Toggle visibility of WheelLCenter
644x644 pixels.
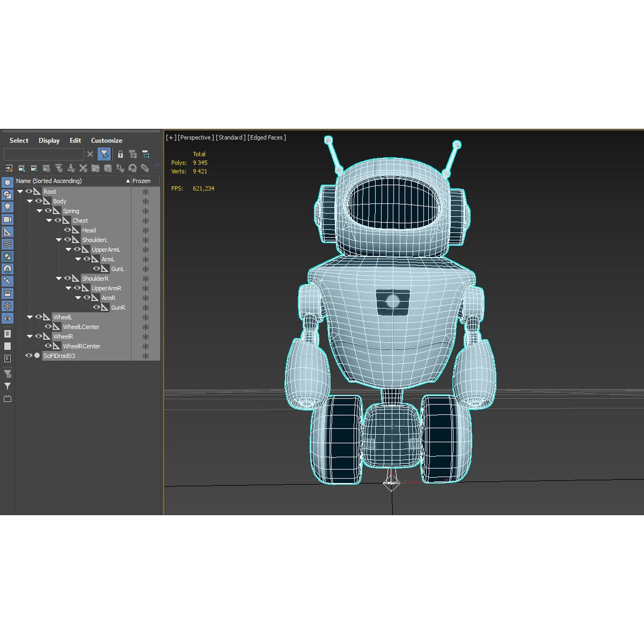(x=48, y=327)
